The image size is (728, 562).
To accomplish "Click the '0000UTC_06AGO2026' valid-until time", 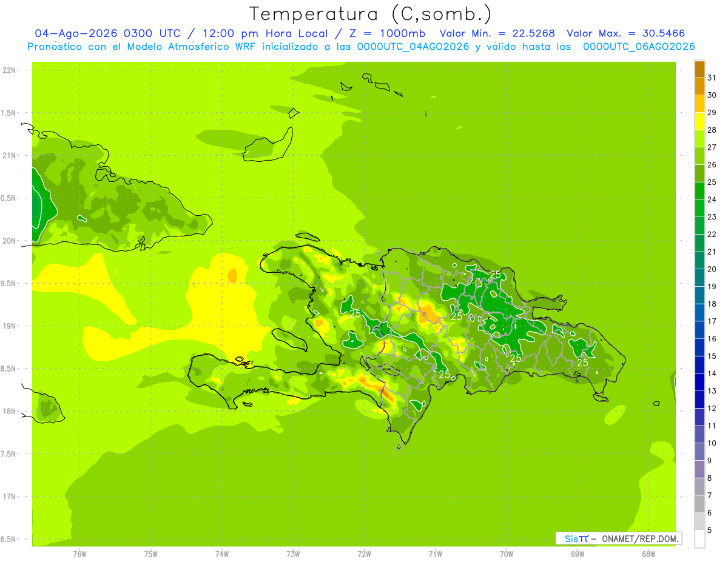I will tap(639, 47).
